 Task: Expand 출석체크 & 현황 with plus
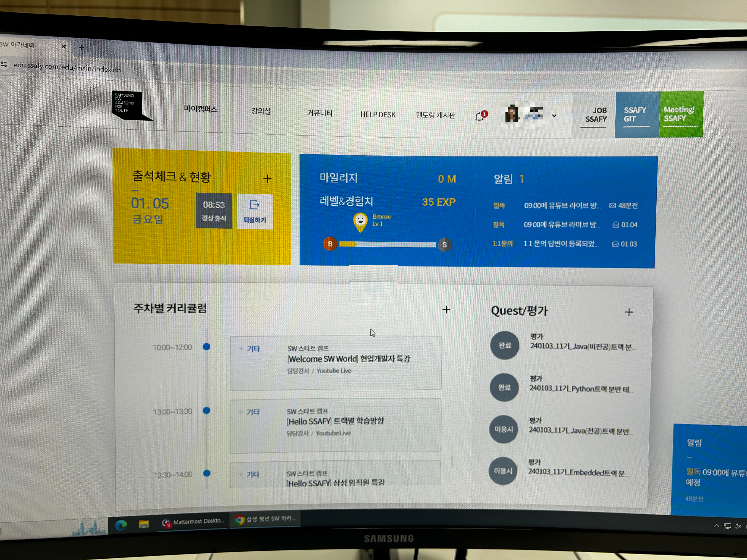tap(267, 178)
